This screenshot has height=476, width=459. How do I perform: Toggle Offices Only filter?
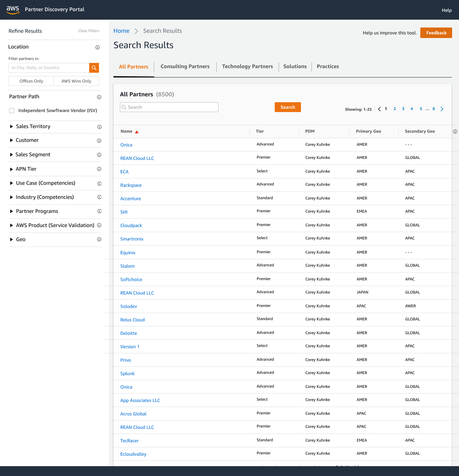(31, 81)
